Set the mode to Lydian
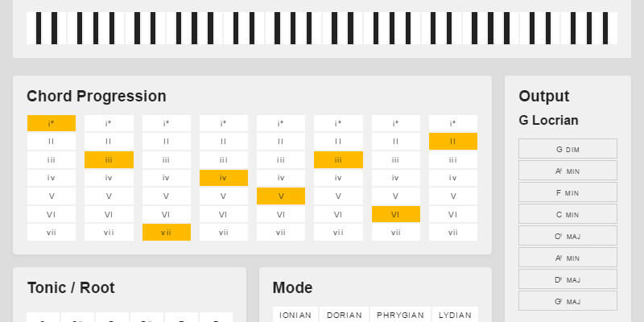The width and height of the screenshot is (644, 322). [x=455, y=315]
